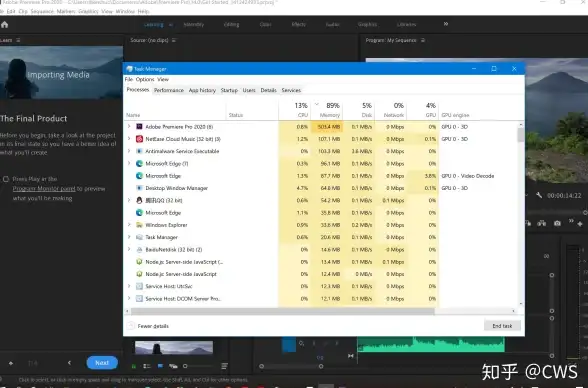
Task: Follow the Program Monitor panel link
Action: 44,189
